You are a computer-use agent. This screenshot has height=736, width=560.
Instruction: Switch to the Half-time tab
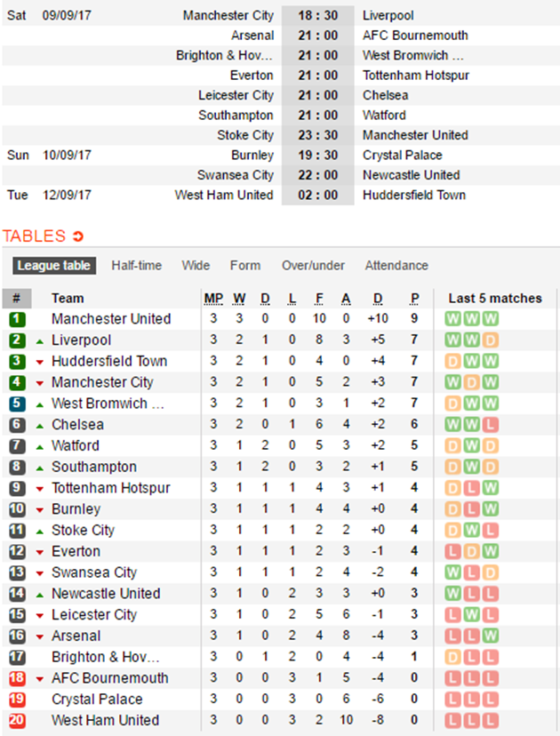tap(137, 266)
